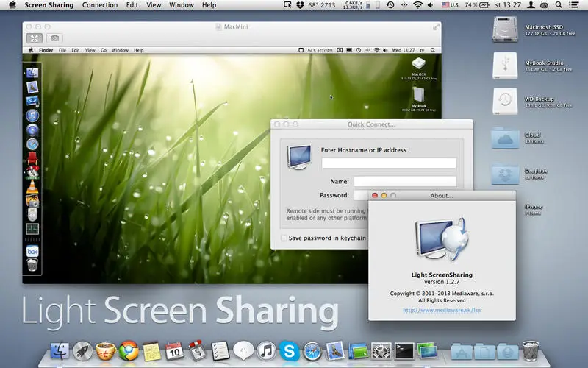Viewport: 588px width, 368px height.
Task: Open Skype from the Dock
Action: click(x=290, y=351)
